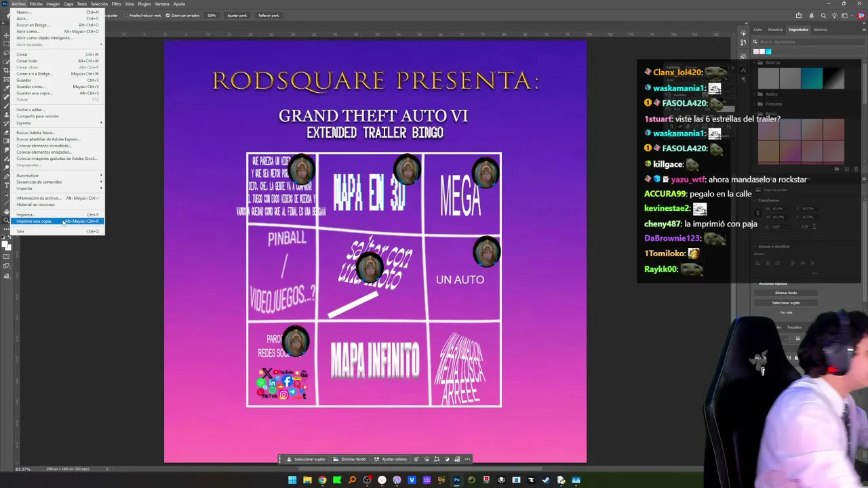
Task: Click the Photoshop taskbar icon
Action: pos(456,480)
